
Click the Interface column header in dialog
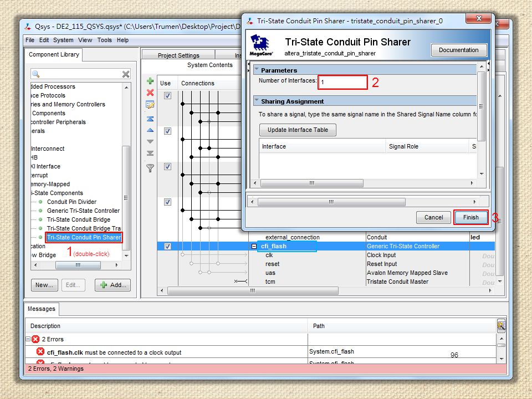tap(323, 146)
